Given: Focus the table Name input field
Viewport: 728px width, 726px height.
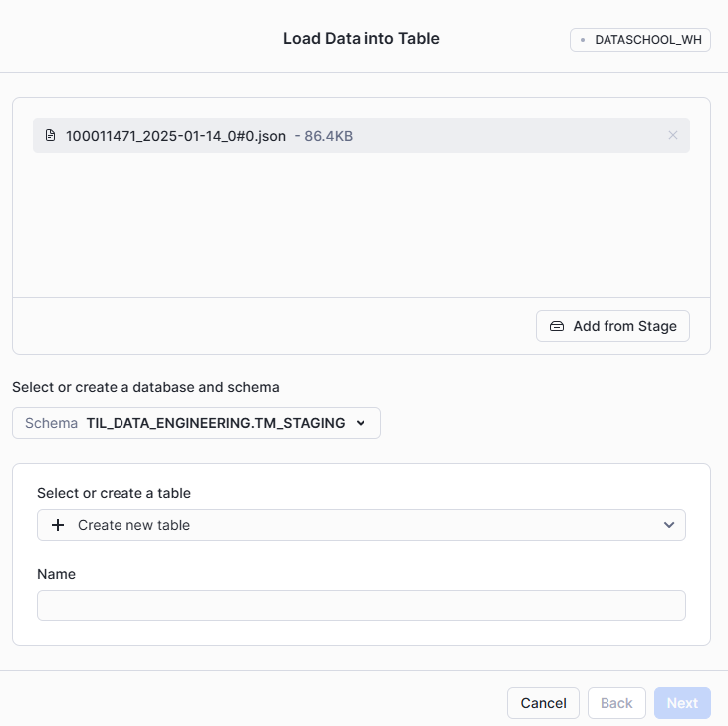Looking at the screenshot, I should [x=361, y=605].
